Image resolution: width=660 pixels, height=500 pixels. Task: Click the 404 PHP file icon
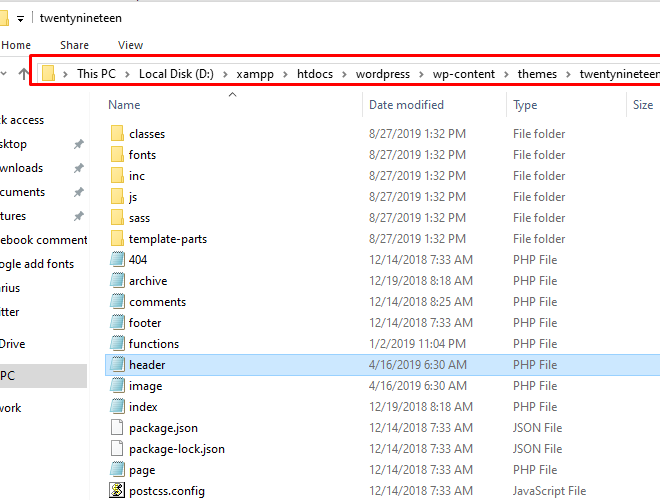(117, 259)
